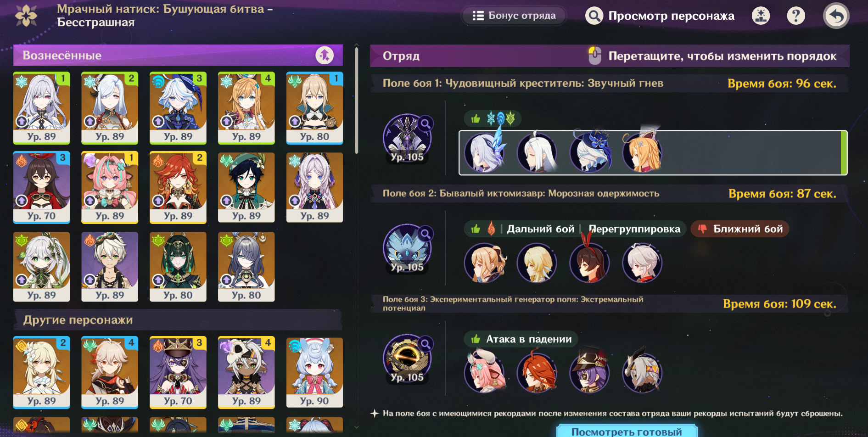The image size is (868, 437).
Task: Inspect Battlefield 1 boss via magnifier icon
Action: coord(426,123)
